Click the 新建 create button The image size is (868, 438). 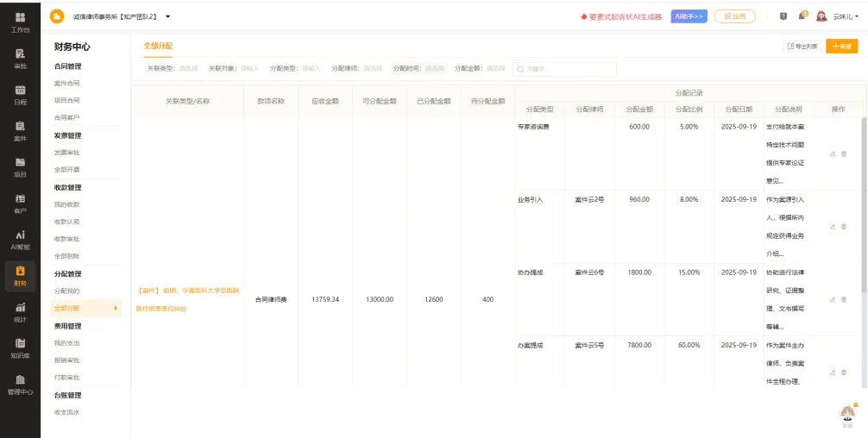point(841,47)
